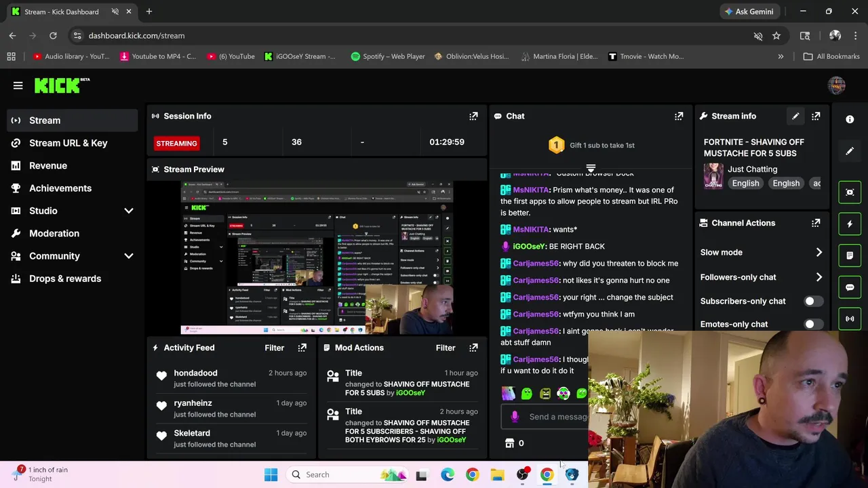
Task: Toggle the broadcast session info icon in right sidebar
Action: 850,319
